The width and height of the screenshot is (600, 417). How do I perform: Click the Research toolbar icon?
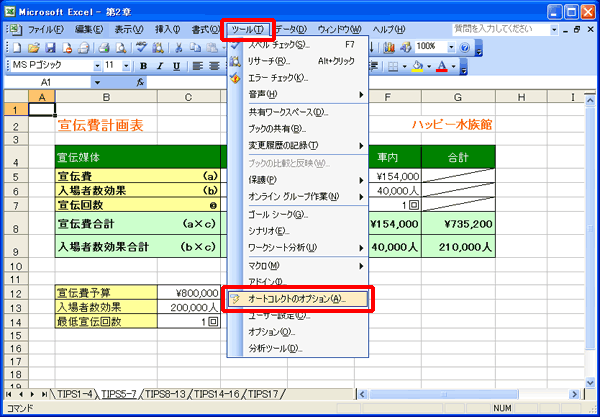(158, 47)
